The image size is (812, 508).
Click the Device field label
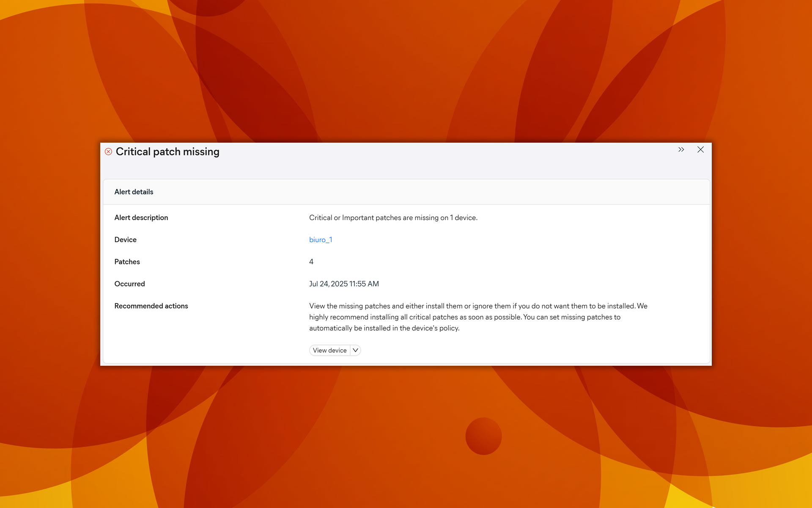[x=125, y=240]
